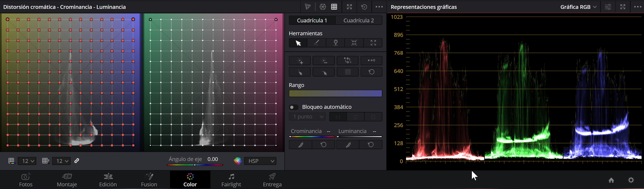
Task: Click the add point to selection button
Action: coord(300,61)
